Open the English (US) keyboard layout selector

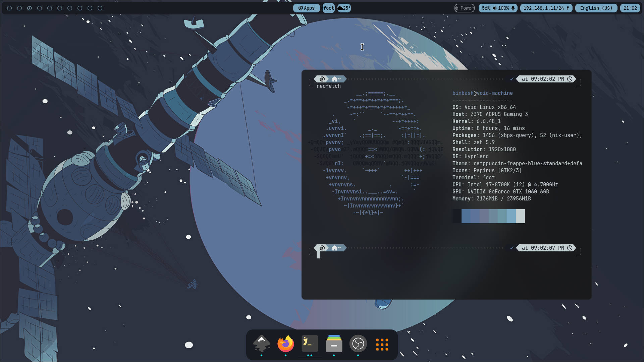pos(596,8)
